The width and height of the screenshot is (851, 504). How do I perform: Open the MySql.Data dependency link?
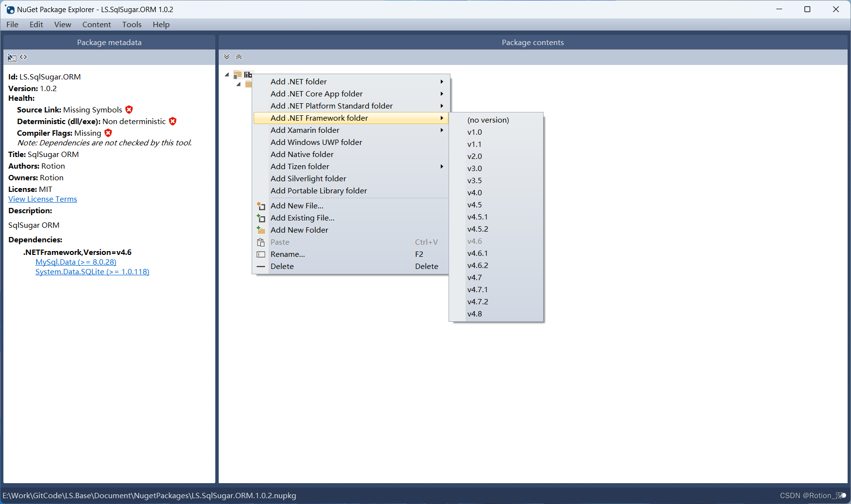(x=75, y=262)
